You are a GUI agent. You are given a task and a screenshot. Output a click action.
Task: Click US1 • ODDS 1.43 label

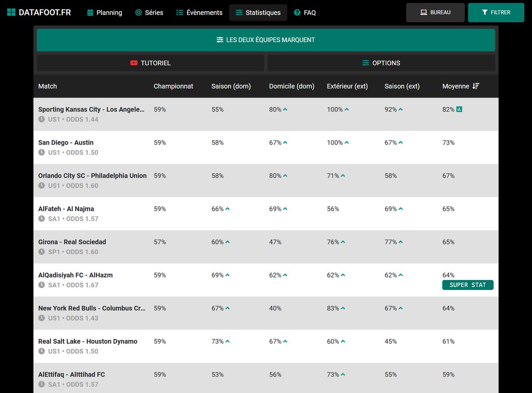(x=73, y=318)
